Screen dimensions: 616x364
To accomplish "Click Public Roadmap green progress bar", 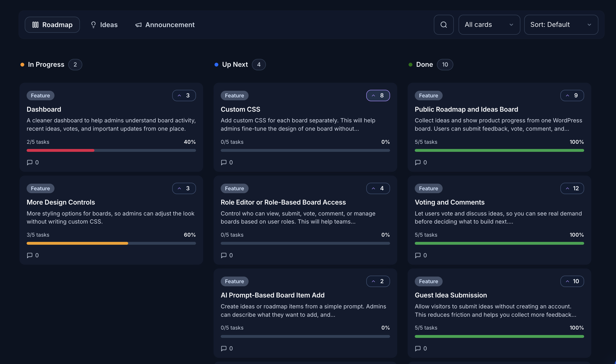I will 499,150.
